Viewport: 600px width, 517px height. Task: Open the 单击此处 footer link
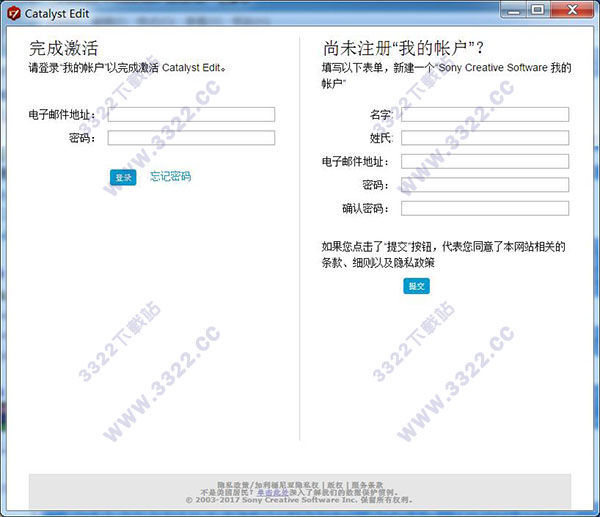272,493
